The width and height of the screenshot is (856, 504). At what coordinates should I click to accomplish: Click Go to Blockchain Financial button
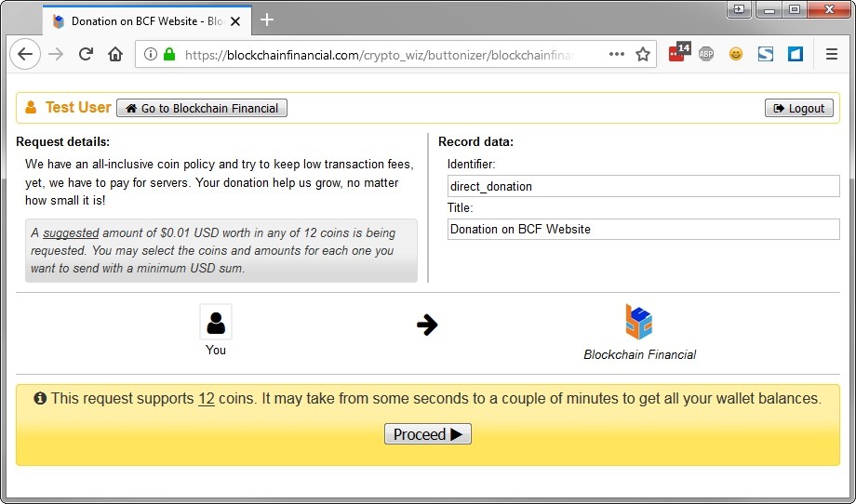202,108
